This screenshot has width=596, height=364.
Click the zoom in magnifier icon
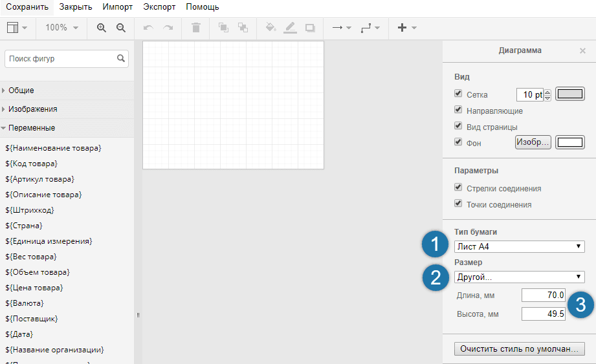pyautogui.click(x=101, y=28)
